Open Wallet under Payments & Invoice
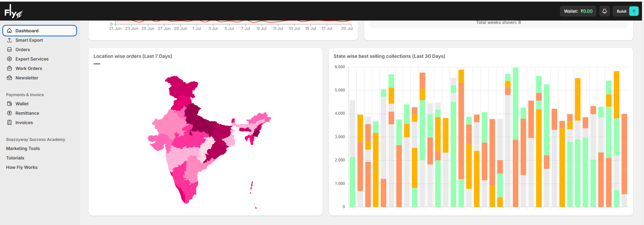The width and height of the screenshot is (644, 225). click(x=22, y=104)
